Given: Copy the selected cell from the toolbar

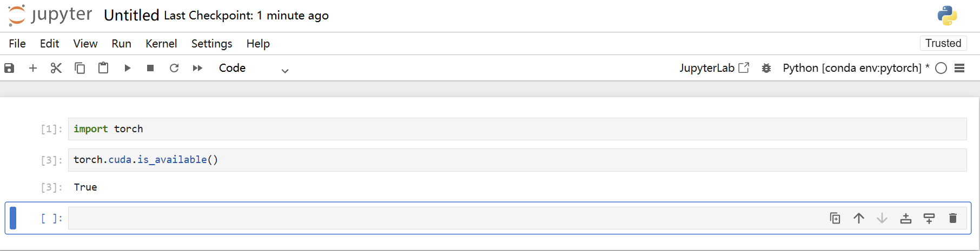Looking at the screenshot, I should pyautogui.click(x=80, y=68).
